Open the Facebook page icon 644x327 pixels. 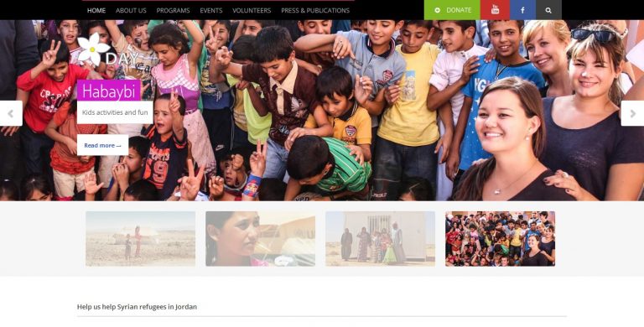click(523, 10)
